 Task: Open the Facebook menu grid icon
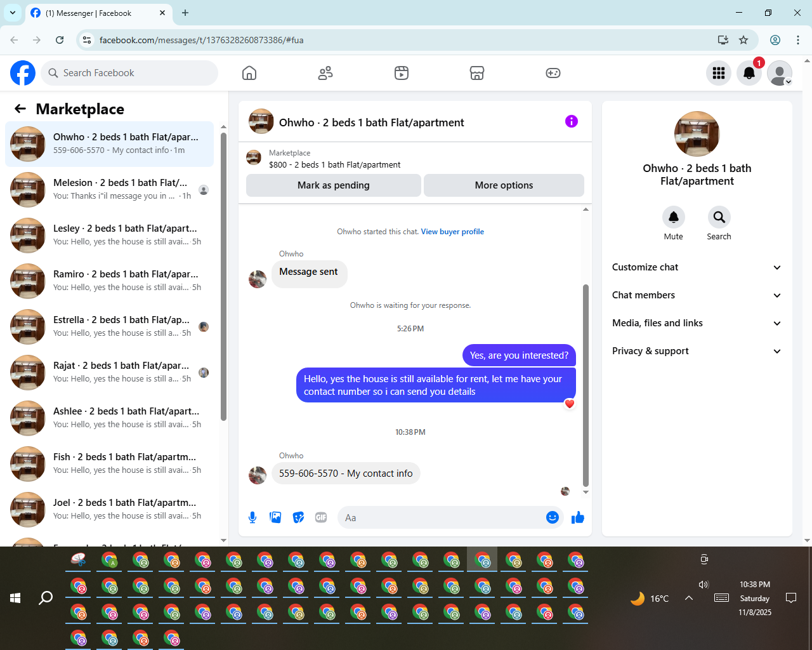(x=719, y=73)
